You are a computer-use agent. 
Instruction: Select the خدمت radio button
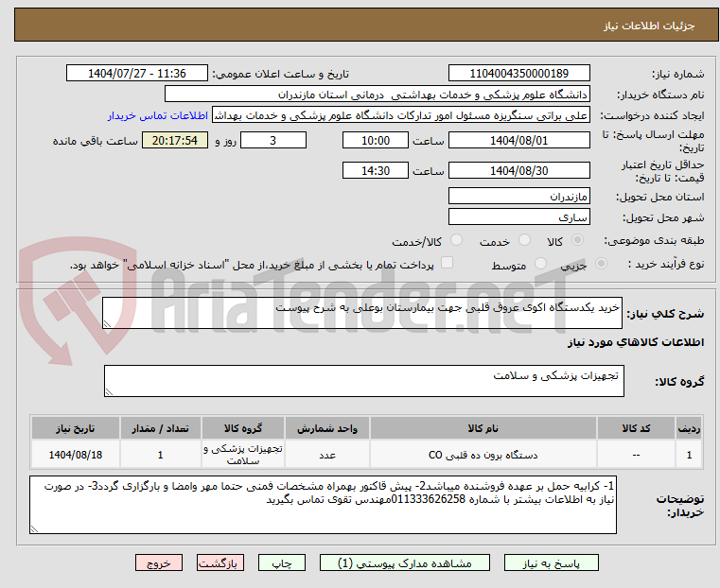click(x=524, y=240)
